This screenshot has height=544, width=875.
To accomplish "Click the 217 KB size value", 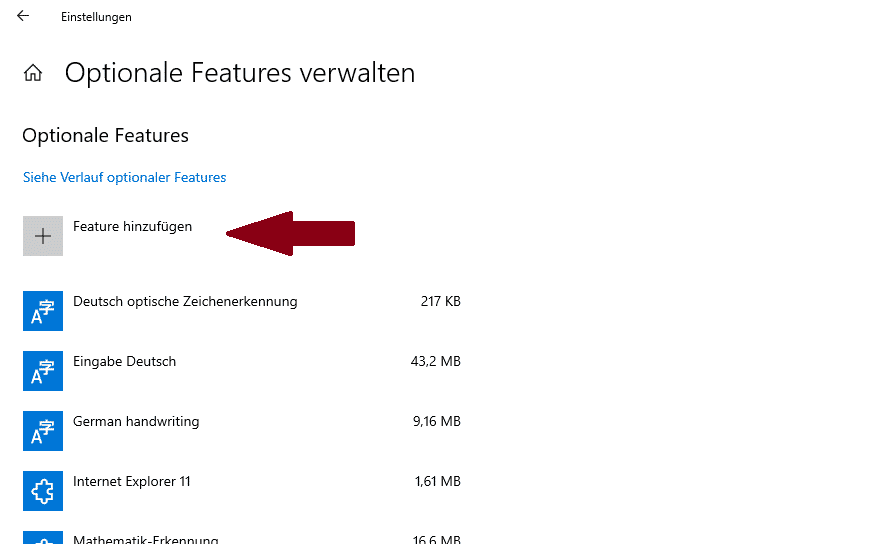I will pos(440,301).
